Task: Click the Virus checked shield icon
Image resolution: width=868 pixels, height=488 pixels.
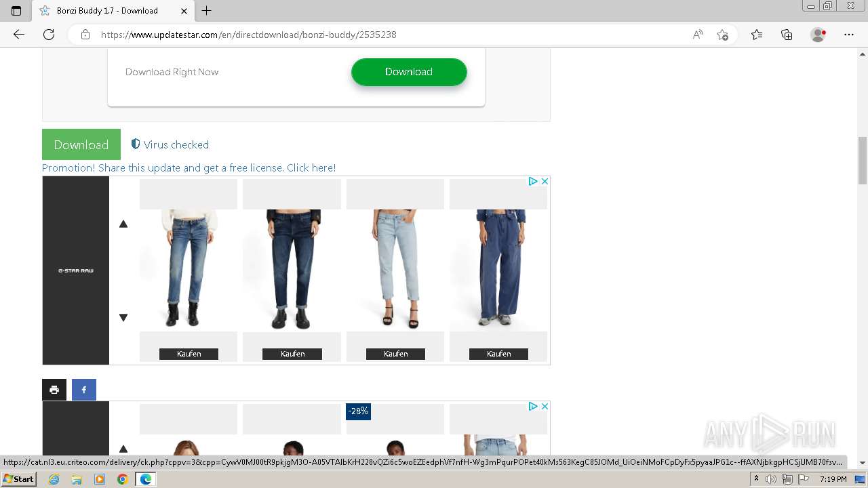Action: (x=136, y=144)
